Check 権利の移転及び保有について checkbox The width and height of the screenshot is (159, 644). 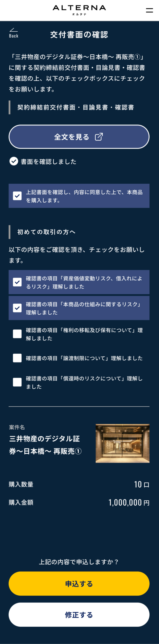point(17,334)
